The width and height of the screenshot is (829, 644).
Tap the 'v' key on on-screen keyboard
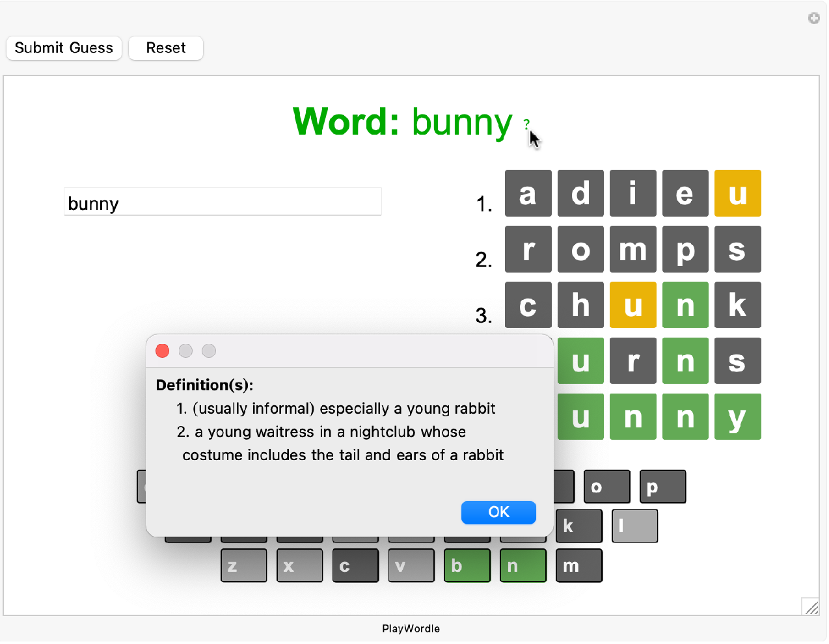411,566
